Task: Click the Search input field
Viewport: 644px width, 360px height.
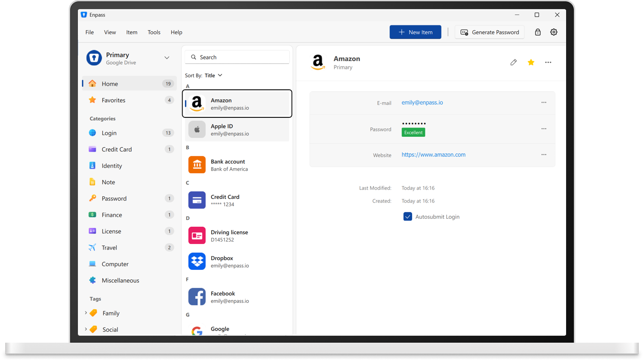Action: point(237,57)
